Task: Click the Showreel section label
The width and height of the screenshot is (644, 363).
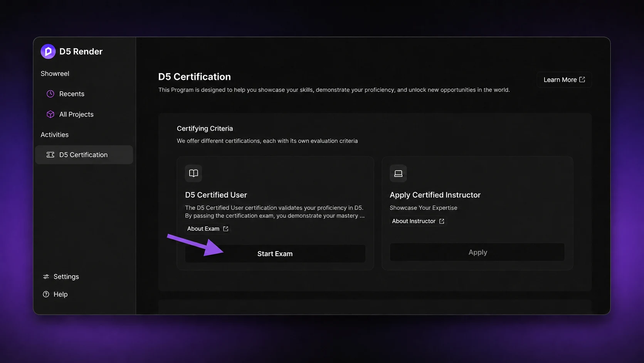Action: 55,73
